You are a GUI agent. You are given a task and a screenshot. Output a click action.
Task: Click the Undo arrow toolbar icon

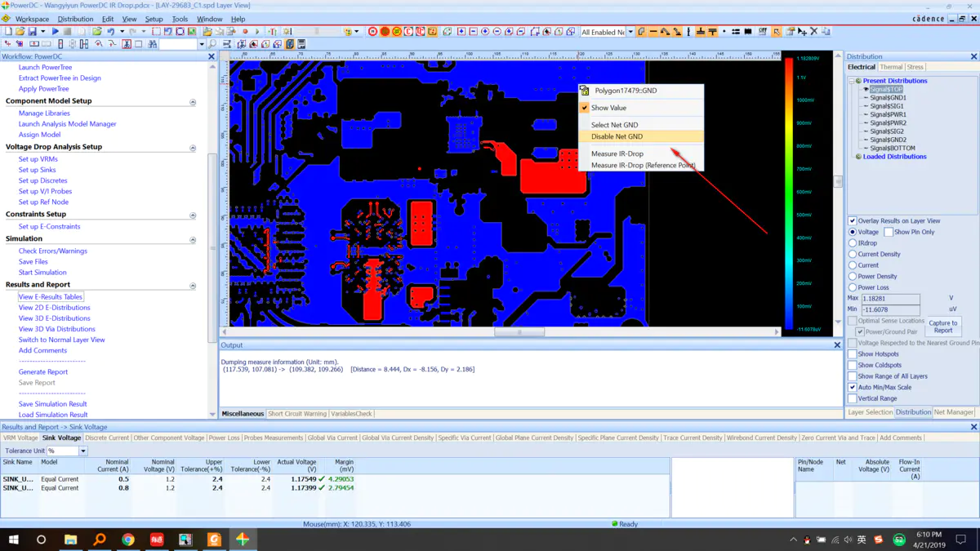(x=110, y=32)
